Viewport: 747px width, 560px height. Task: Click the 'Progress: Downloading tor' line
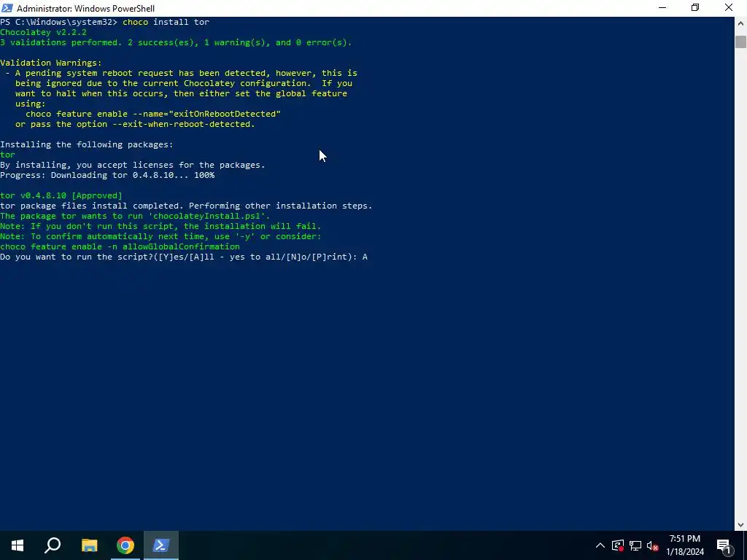[x=107, y=175]
